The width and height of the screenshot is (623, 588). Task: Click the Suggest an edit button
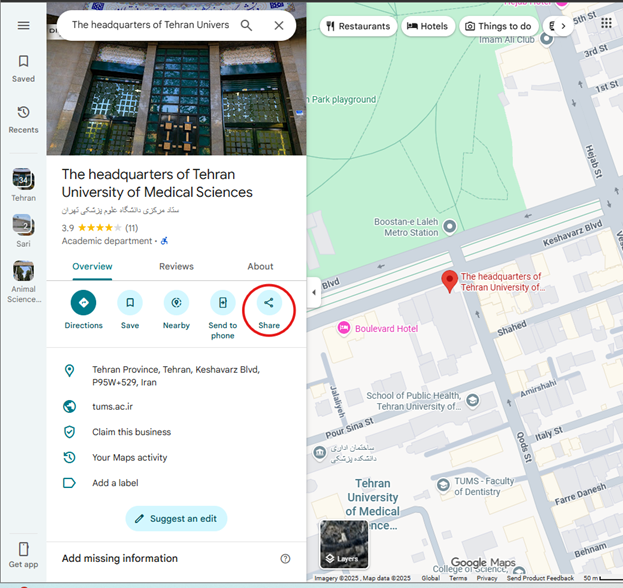point(176,518)
